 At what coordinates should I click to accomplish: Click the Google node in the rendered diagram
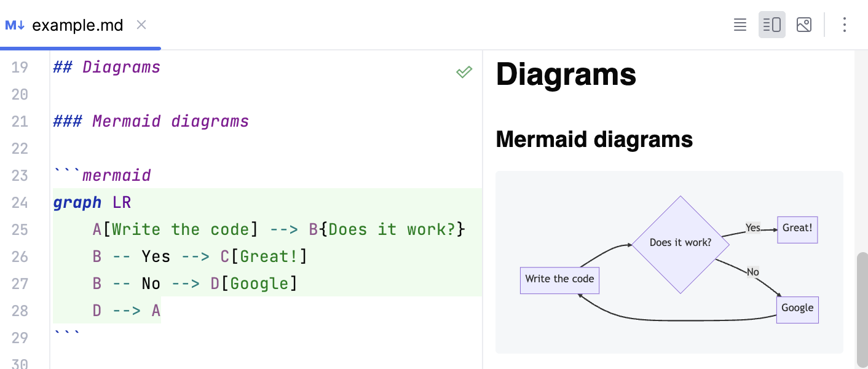[797, 309]
